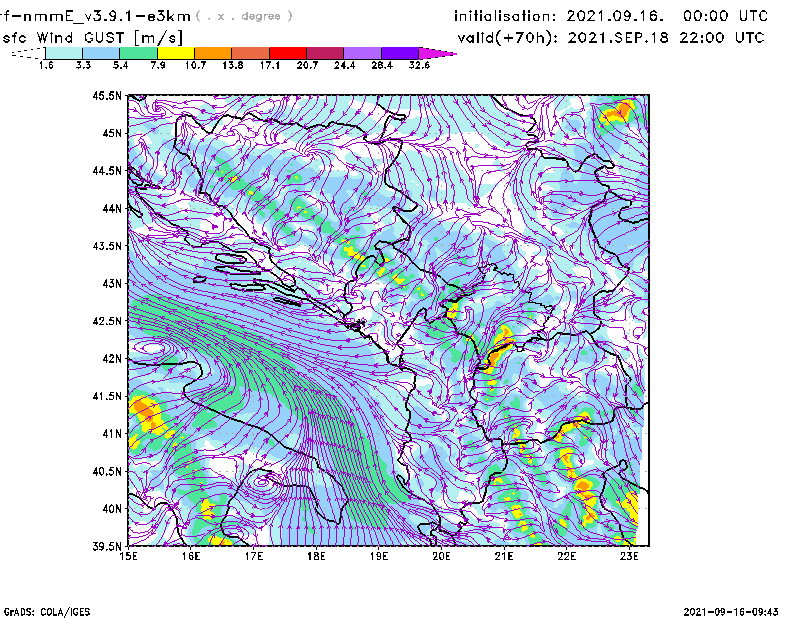800x618 pixels.
Task: Click the 7.9 colorbar value
Action: click(158, 65)
